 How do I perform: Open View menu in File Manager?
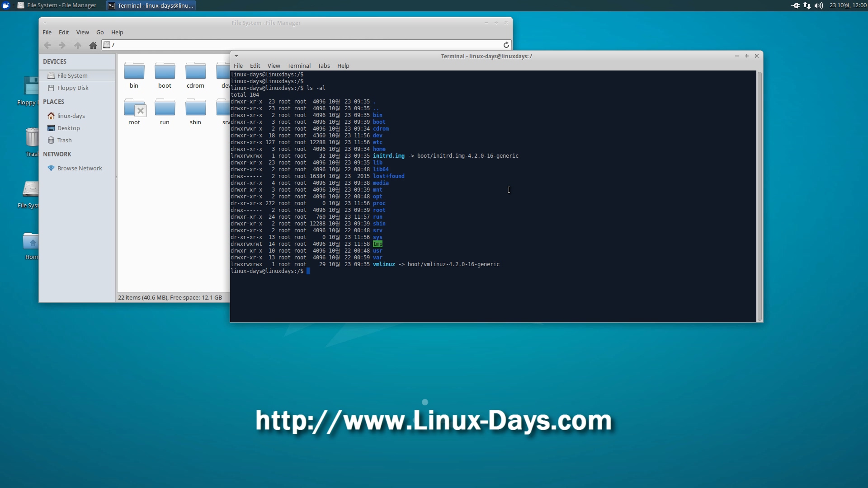tap(83, 32)
